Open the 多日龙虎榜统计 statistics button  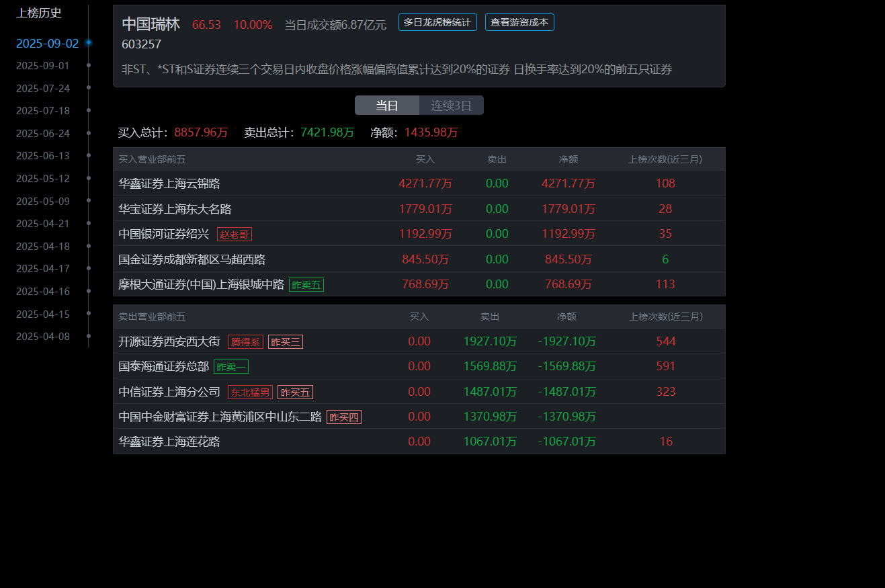437,22
